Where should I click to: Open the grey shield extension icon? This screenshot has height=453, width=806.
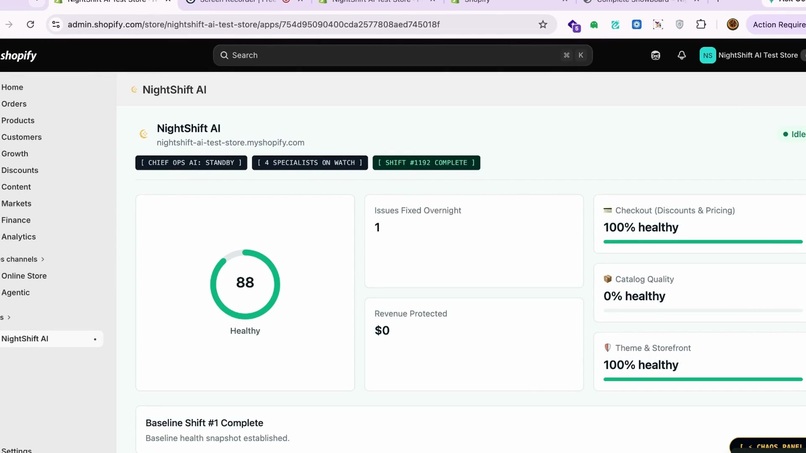680,24
